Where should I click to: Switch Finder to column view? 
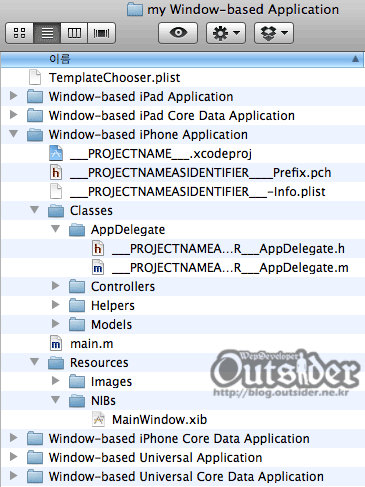pos(74,33)
